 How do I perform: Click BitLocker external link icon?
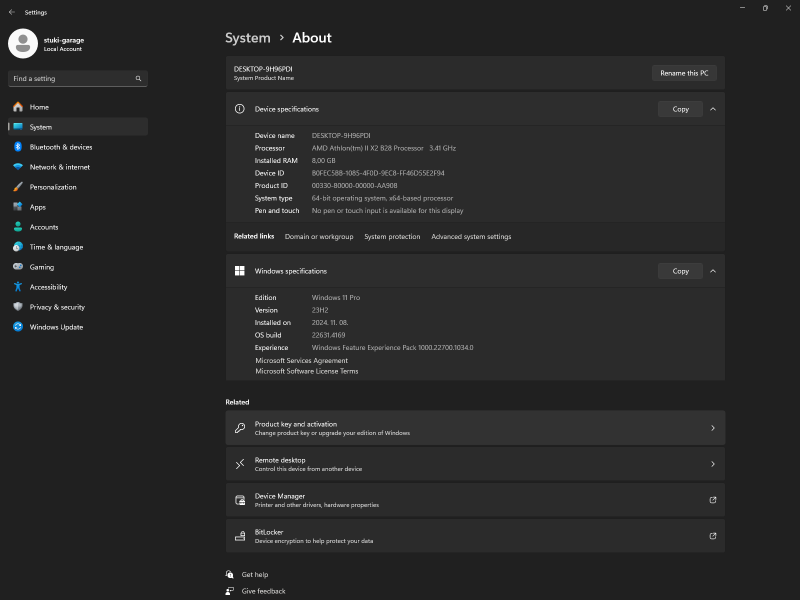click(x=713, y=536)
